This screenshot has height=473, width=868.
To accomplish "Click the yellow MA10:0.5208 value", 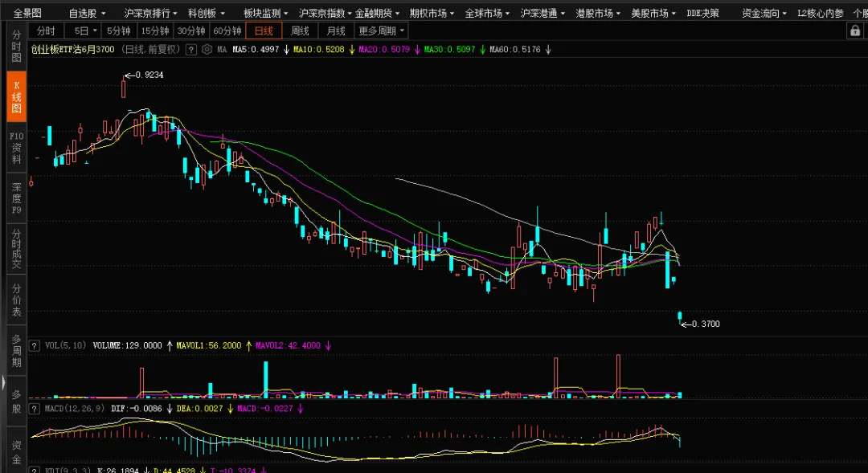I will [x=319, y=50].
